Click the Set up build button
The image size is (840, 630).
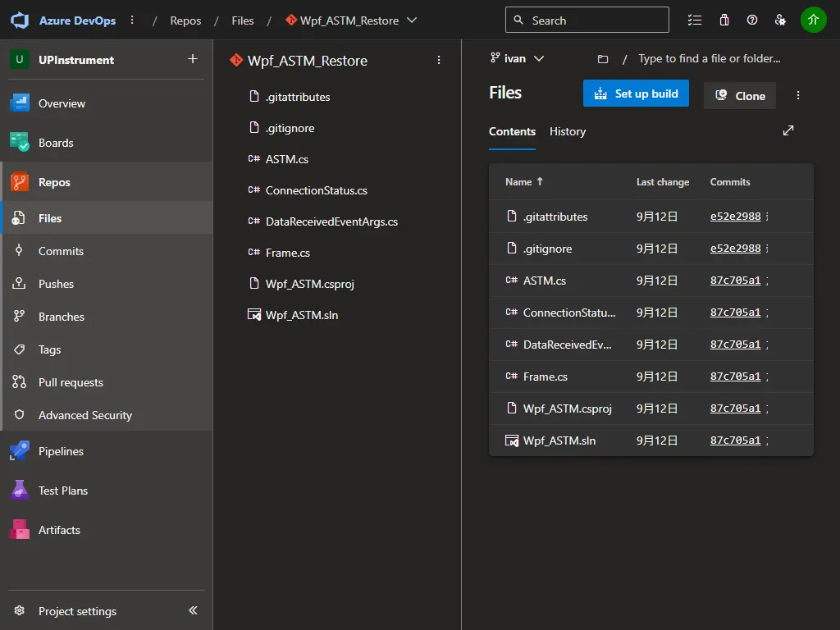pos(636,94)
